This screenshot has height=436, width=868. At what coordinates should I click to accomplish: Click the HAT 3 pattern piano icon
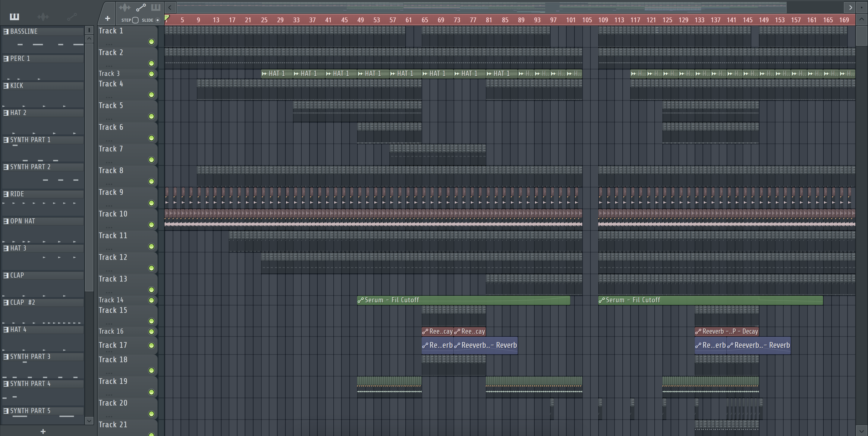pyautogui.click(x=6, y=248)
